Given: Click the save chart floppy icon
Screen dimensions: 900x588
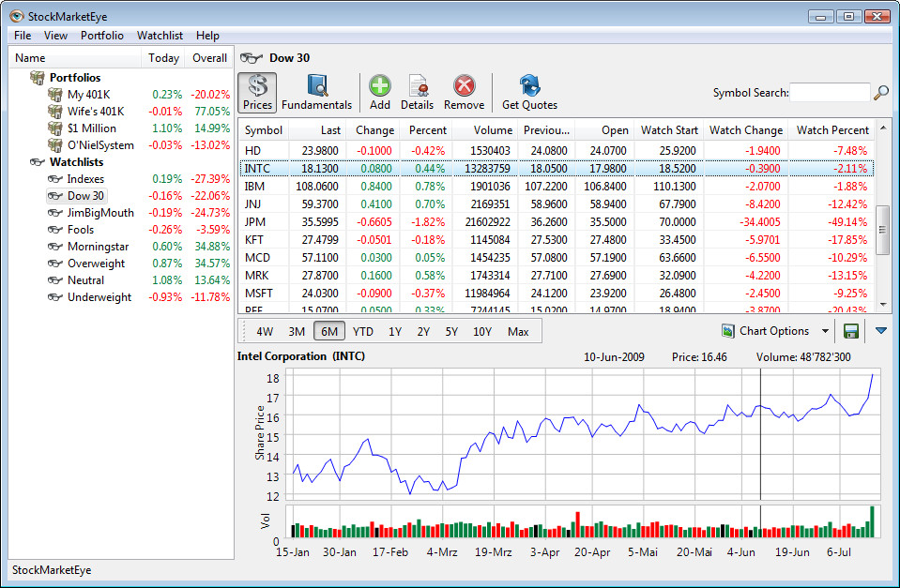Looking at the screenshot, I should [x=850, y=331].
